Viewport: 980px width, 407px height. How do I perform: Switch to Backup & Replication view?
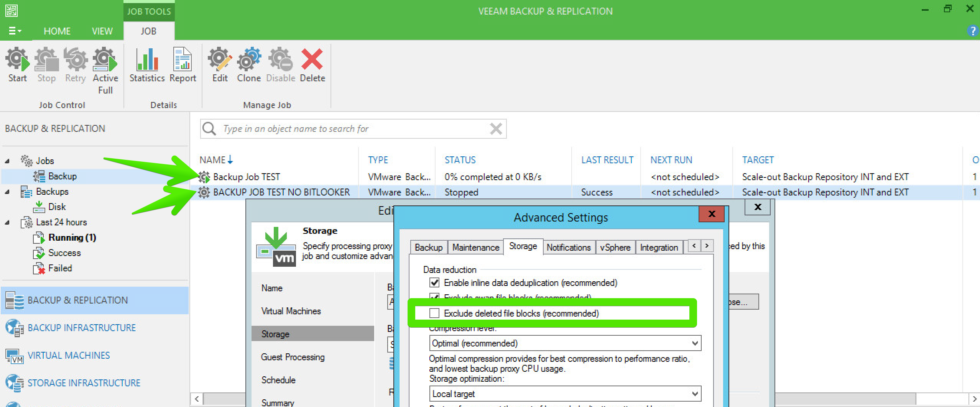pos(94,300)
